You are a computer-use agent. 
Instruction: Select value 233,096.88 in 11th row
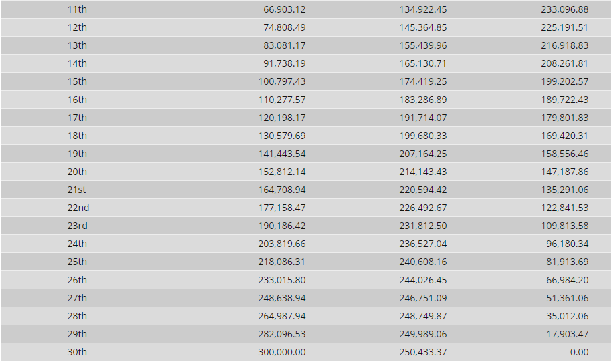(x=565, y=9)
